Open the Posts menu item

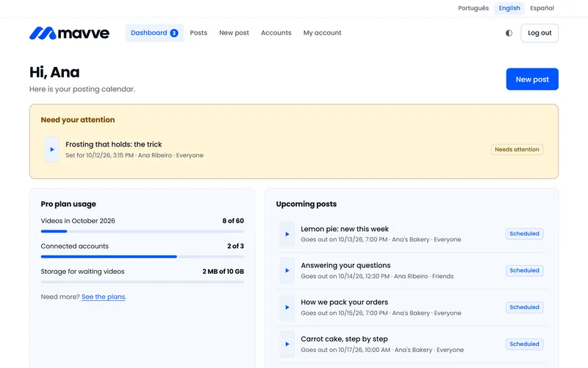(198, 33)
